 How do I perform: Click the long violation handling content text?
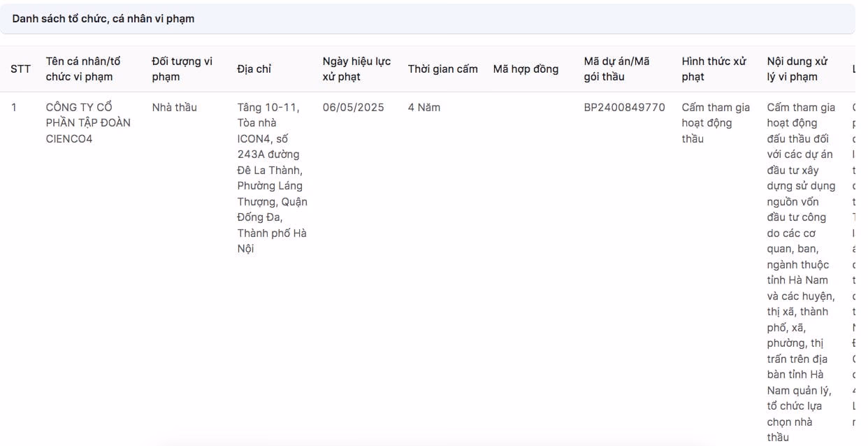(x=801, y=272)
